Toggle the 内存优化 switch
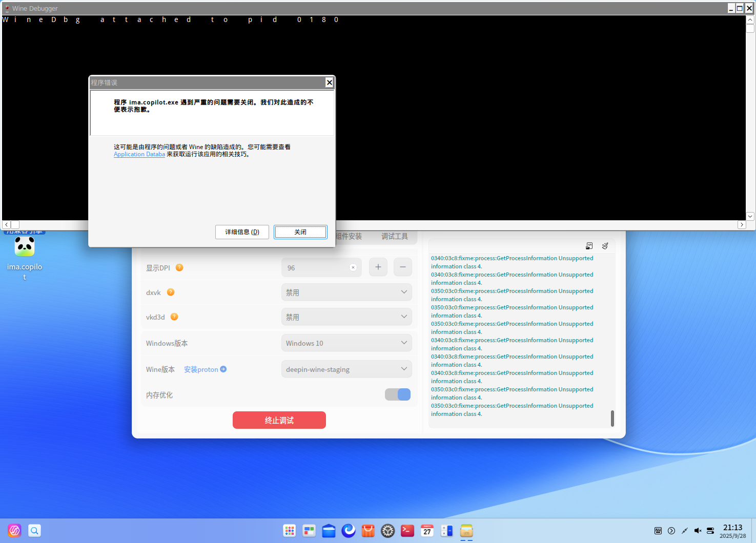Screen dimensions: 756x543 click(x=398, y=394)
